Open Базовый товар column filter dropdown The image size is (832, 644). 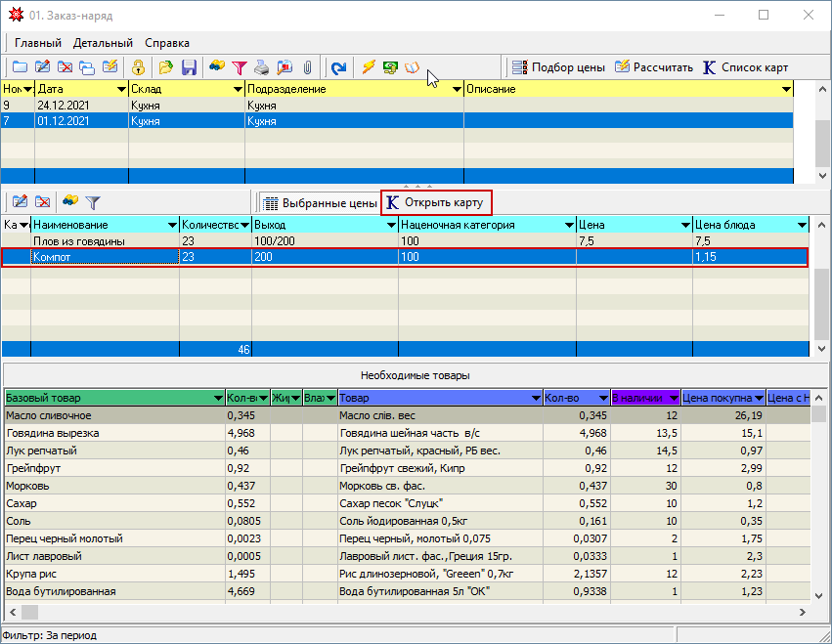point(217,399)
